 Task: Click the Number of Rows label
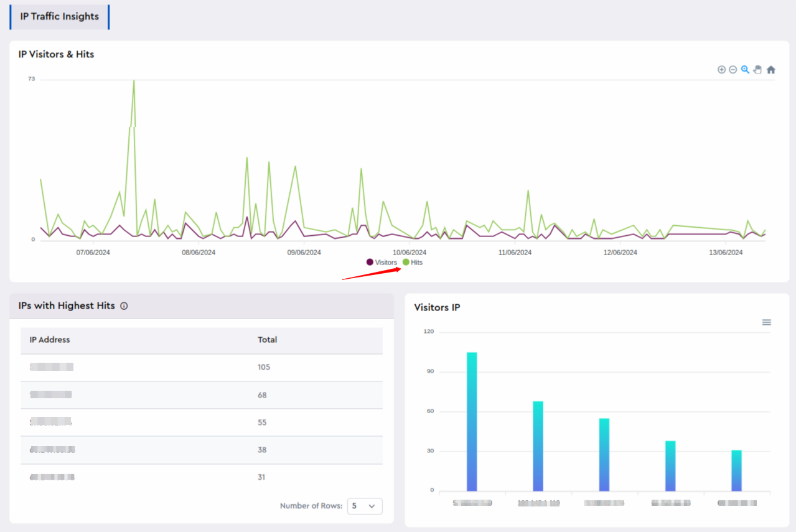(x=311, y=506)
